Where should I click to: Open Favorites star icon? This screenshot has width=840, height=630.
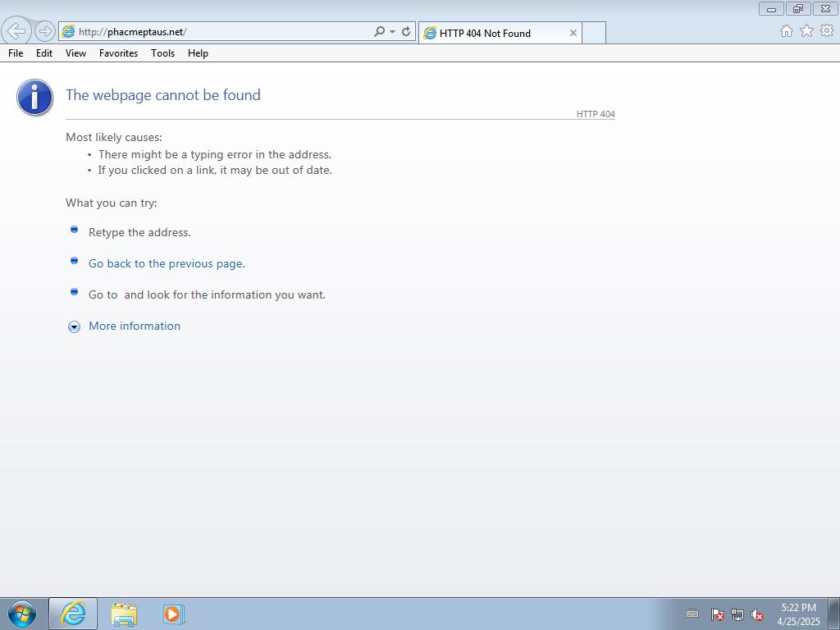pyautogui.click(x=806, y=31)
